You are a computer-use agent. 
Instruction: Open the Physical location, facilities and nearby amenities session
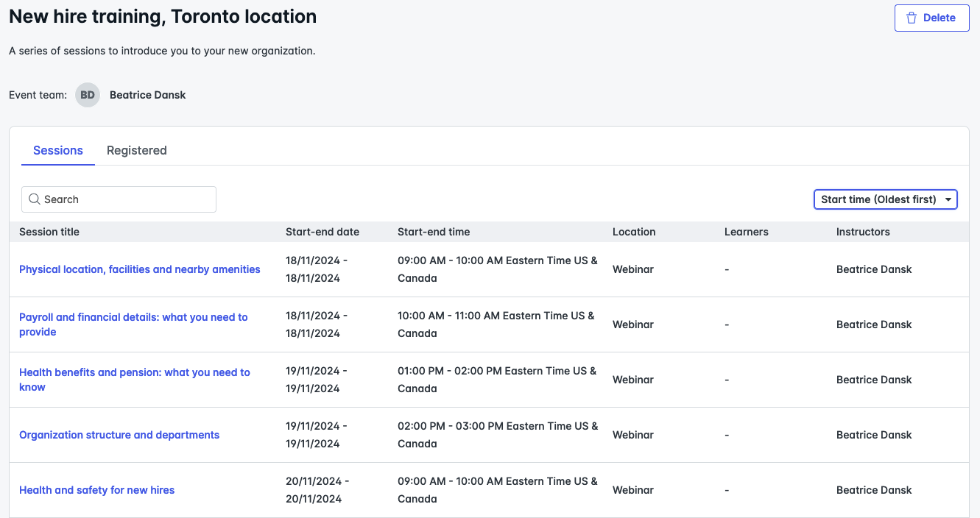tap(140, 269)
